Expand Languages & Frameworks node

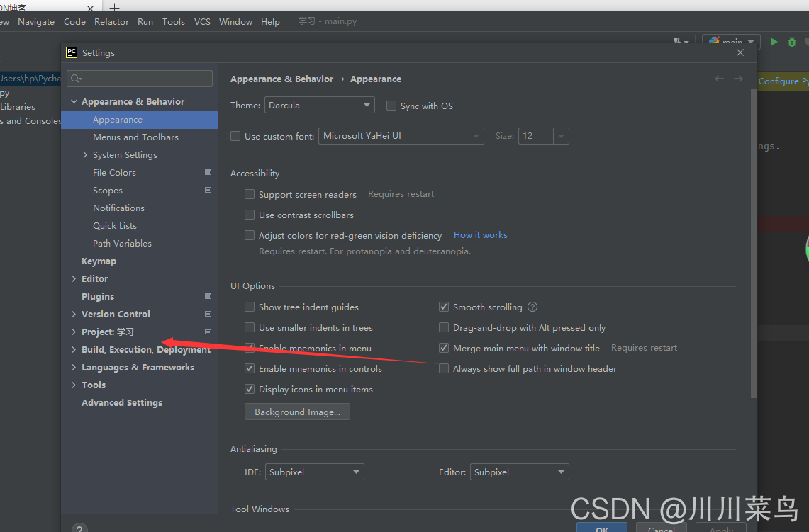[x=74, y=367]
